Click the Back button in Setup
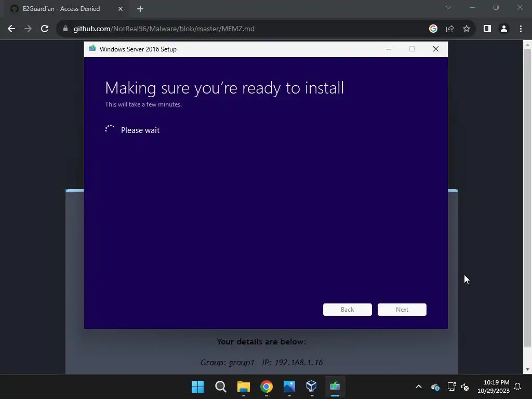Image resolution: width=532 pixels, height=399 pixels. pyautogui.click(x=348, y=310)
